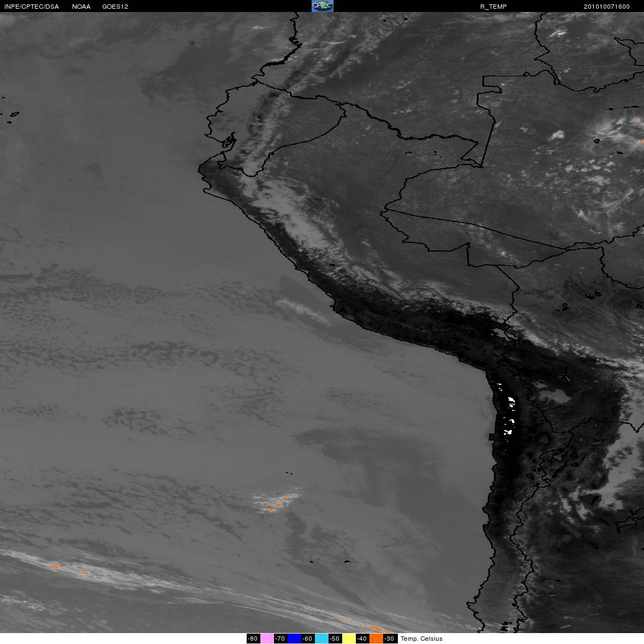Click the INPE/CPTEC/DSA header label
The width and height of the screenshot is (644, 644).
pos(32,7)
